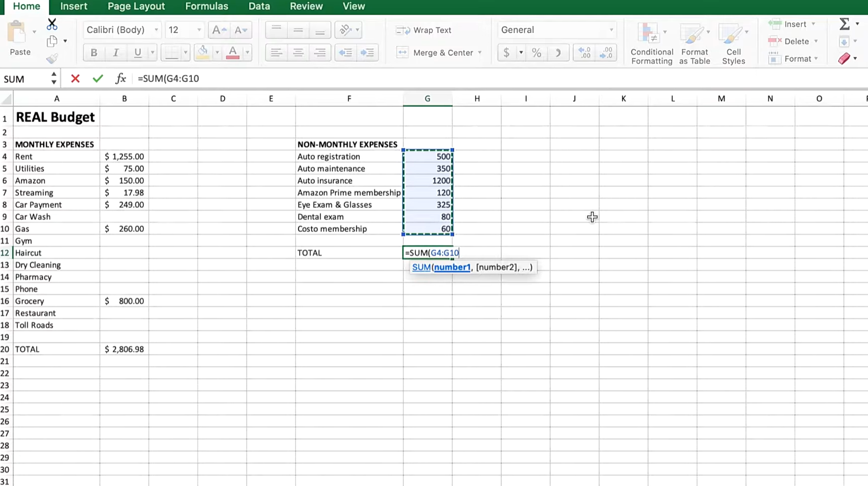This screenshot has width=868, height=486.
Task: Open the View tab
Action: pos(354,6)
